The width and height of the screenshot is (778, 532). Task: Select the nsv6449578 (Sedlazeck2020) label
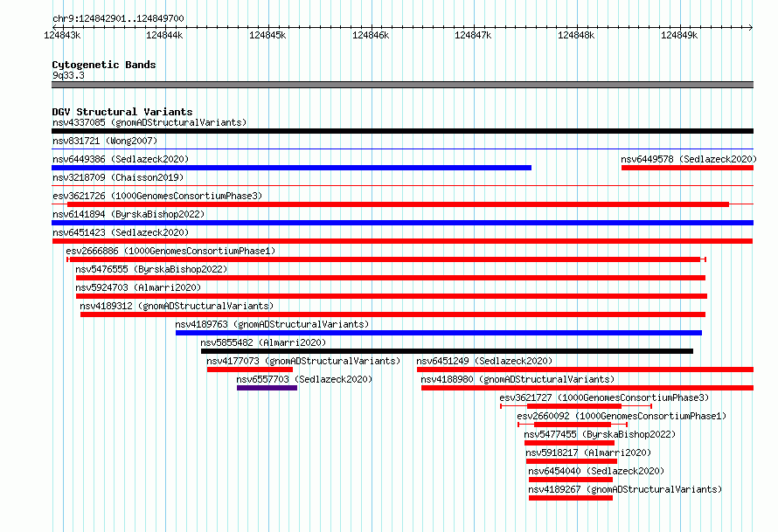[689, 159]
